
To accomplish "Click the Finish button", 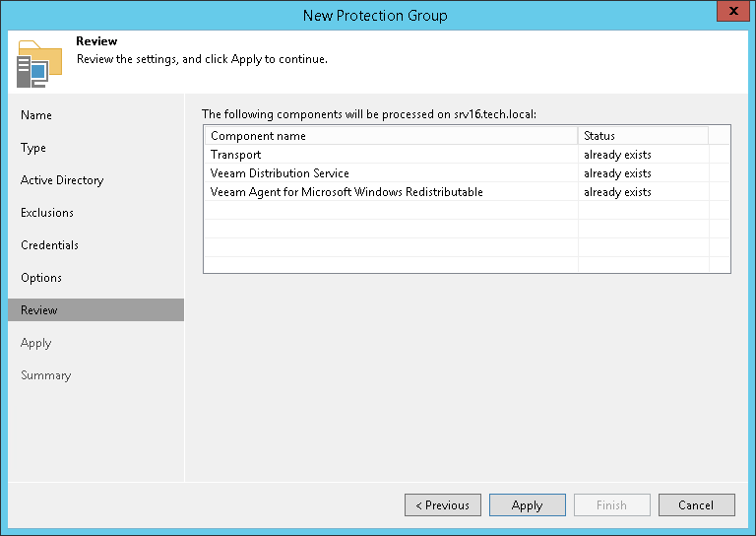I will tap(611, 505).
